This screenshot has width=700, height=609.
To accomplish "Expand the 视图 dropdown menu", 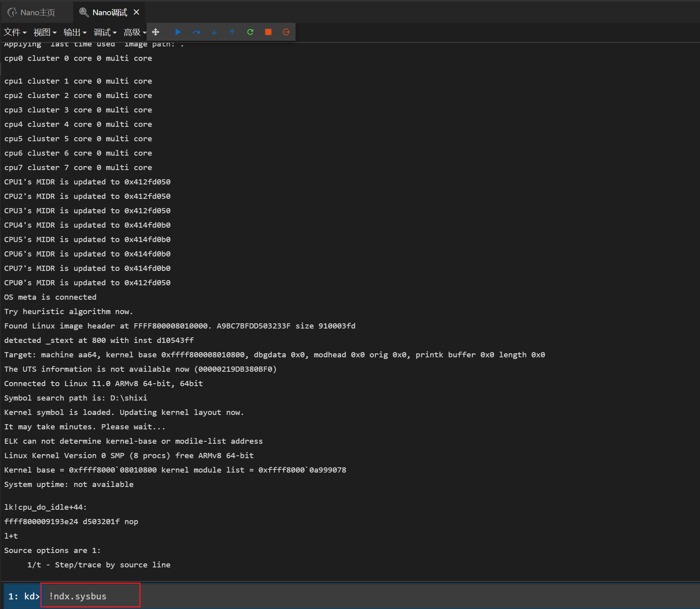I will tap(45, 32).
